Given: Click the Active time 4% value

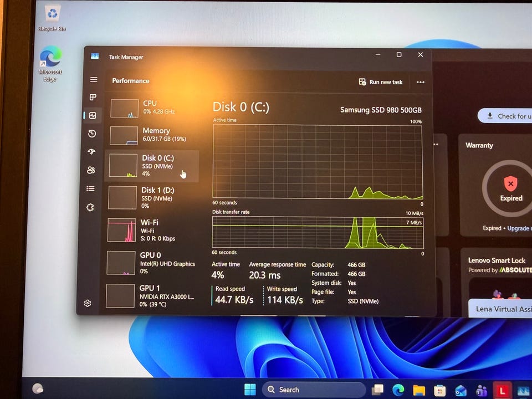Looking at the screenshot, I should point(218,275).
